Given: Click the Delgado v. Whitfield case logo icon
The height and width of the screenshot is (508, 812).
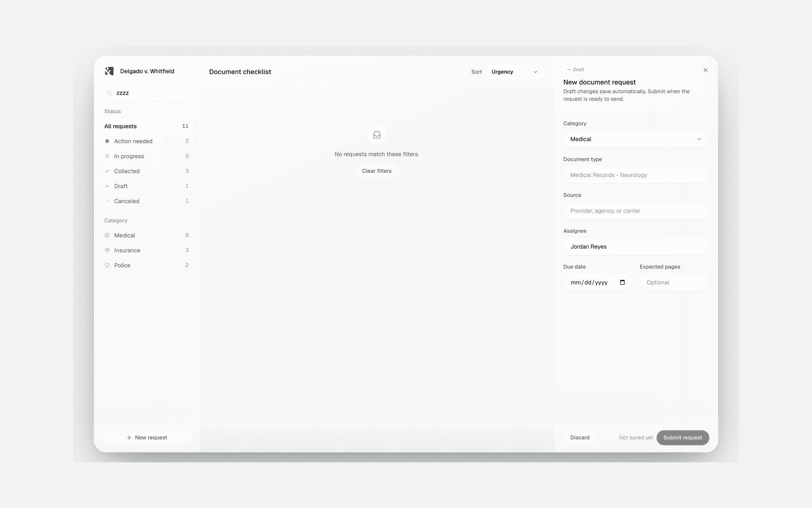Looking at the screenshot, I should 109,71.
